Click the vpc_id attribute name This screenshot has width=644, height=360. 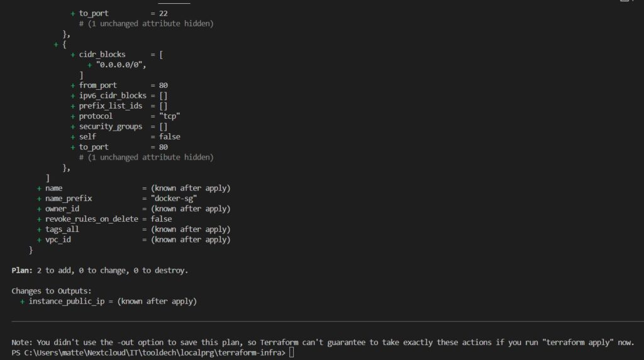tap(58, 240)
